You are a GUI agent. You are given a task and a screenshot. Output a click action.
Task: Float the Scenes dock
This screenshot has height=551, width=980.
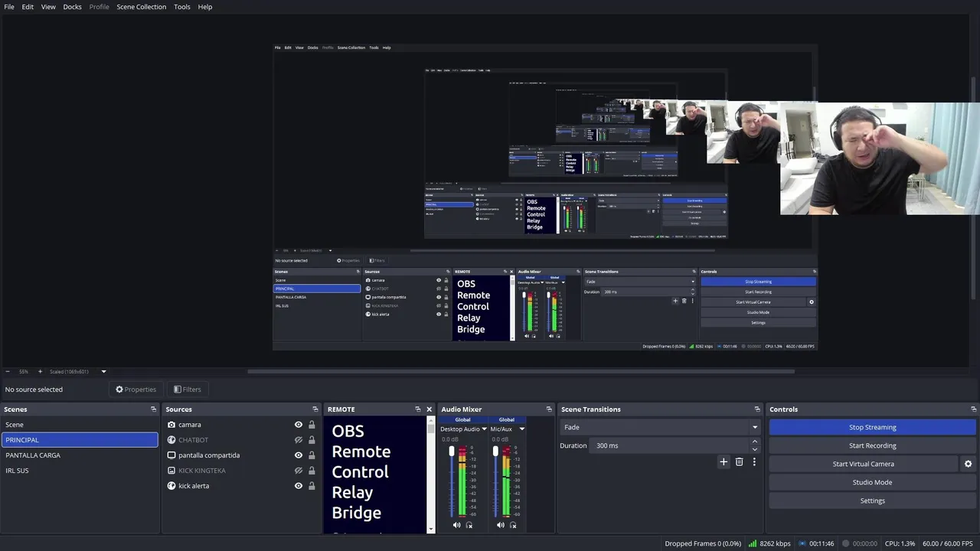(153, 409)
